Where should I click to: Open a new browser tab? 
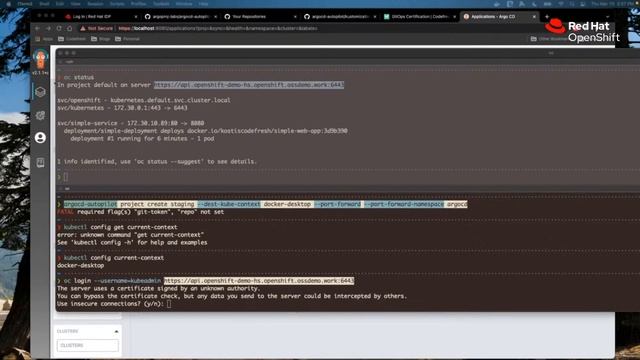[547, 17]
